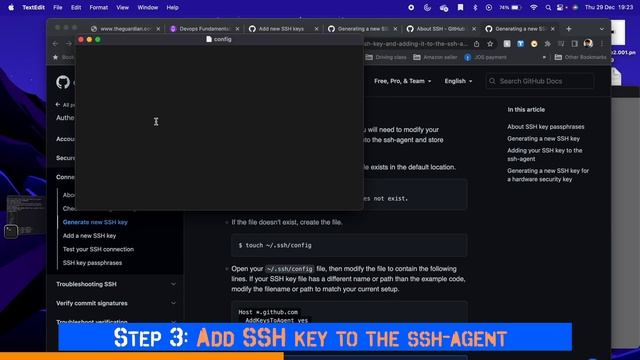This screenshot has height=360, width=640.
Task: Open the Chrome profile avatar
Action: point(588,43)
